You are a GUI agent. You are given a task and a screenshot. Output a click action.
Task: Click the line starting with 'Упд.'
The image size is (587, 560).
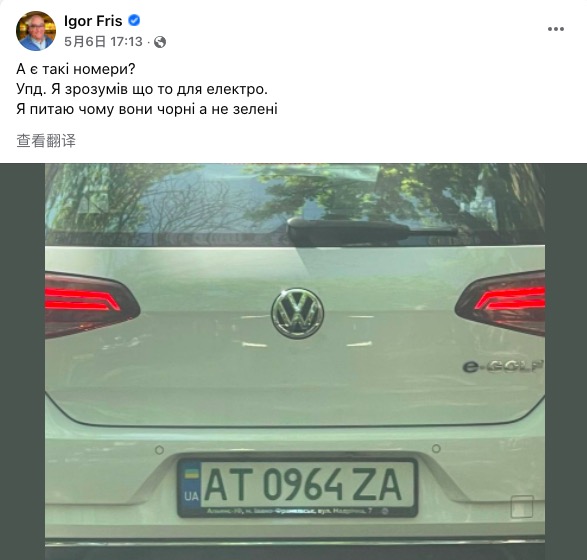142,89
